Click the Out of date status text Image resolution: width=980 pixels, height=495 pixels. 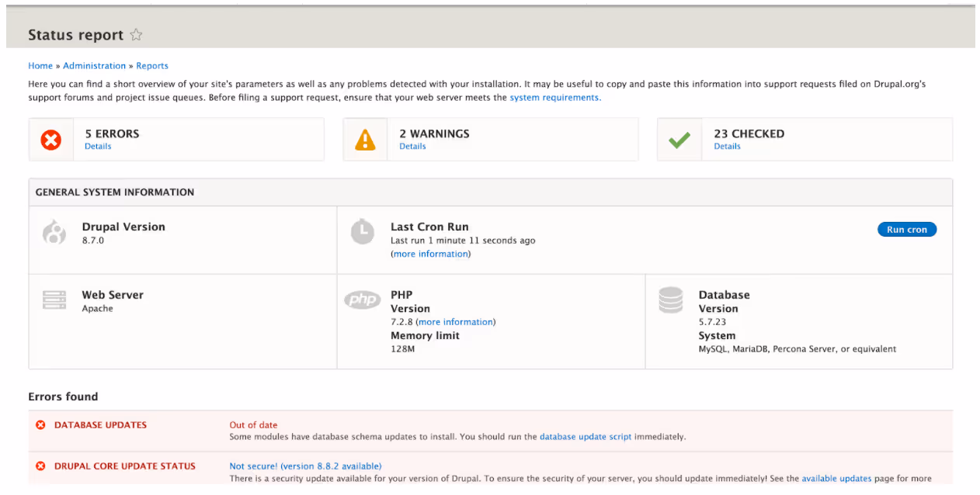253,425
